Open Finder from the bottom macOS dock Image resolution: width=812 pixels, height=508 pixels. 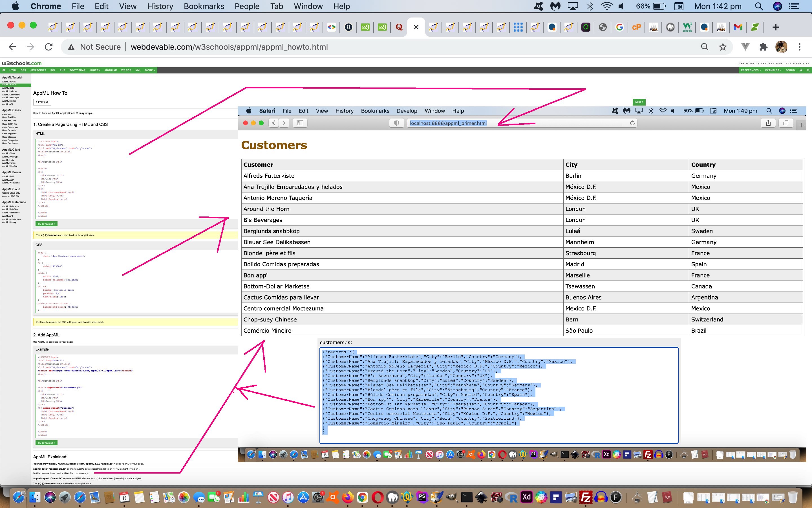tap(35, 497)
